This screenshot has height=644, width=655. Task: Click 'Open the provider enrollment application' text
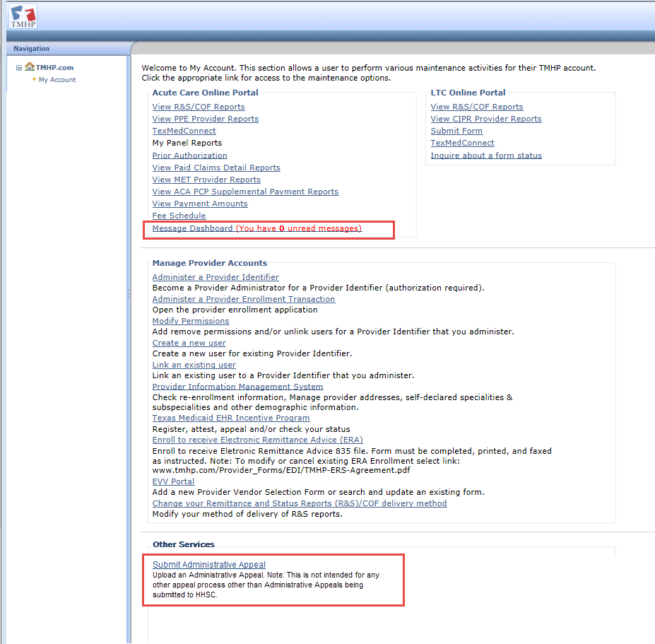click(x=235, y=310)
